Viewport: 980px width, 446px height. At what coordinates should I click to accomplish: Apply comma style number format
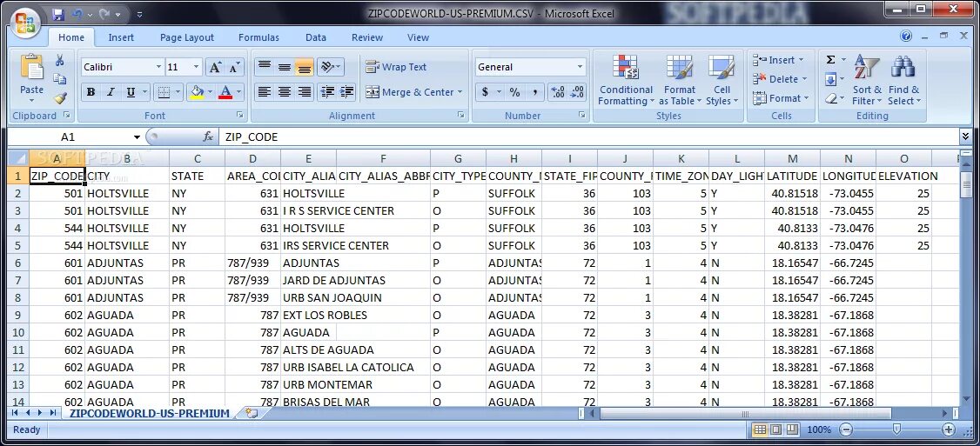click(534, 92)
